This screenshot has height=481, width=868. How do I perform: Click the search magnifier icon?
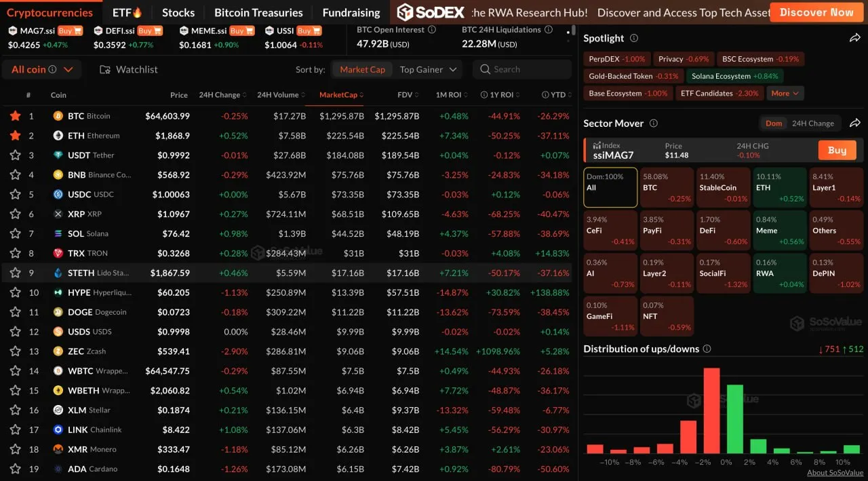click(x=486, y=69)
